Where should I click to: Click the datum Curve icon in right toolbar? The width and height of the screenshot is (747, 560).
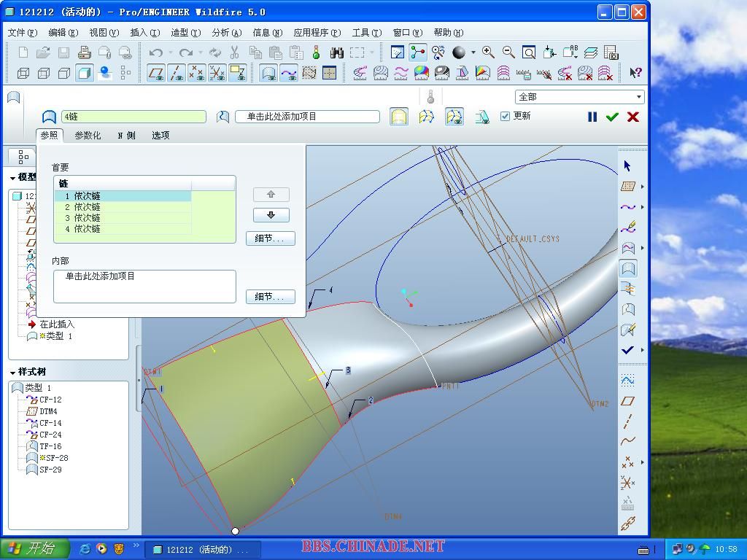(628, 441)
